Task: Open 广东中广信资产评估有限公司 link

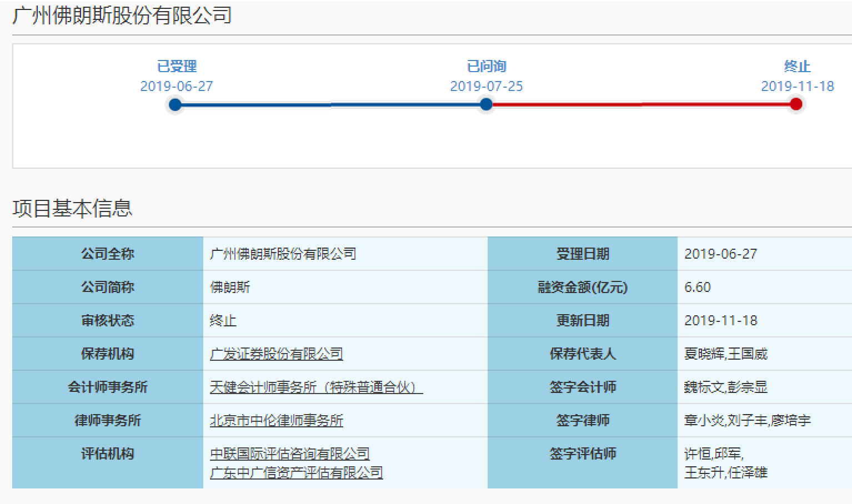Action: (297, 472)
